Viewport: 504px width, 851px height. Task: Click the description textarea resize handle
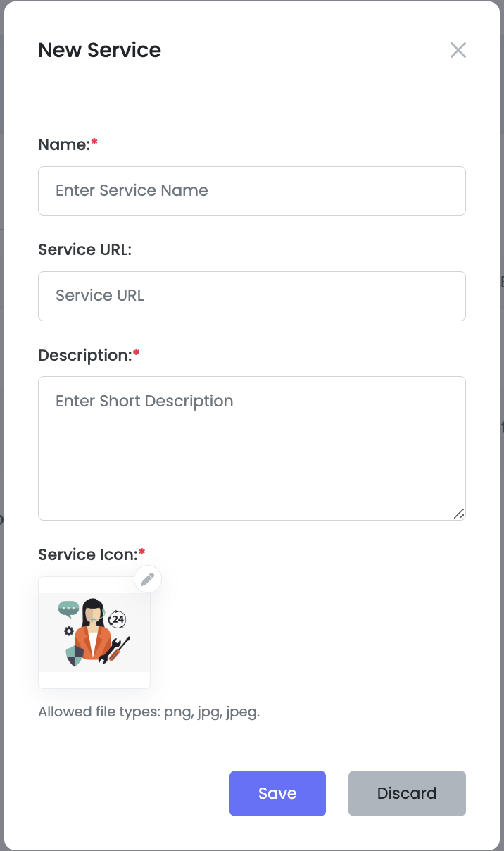coord(458,514)
